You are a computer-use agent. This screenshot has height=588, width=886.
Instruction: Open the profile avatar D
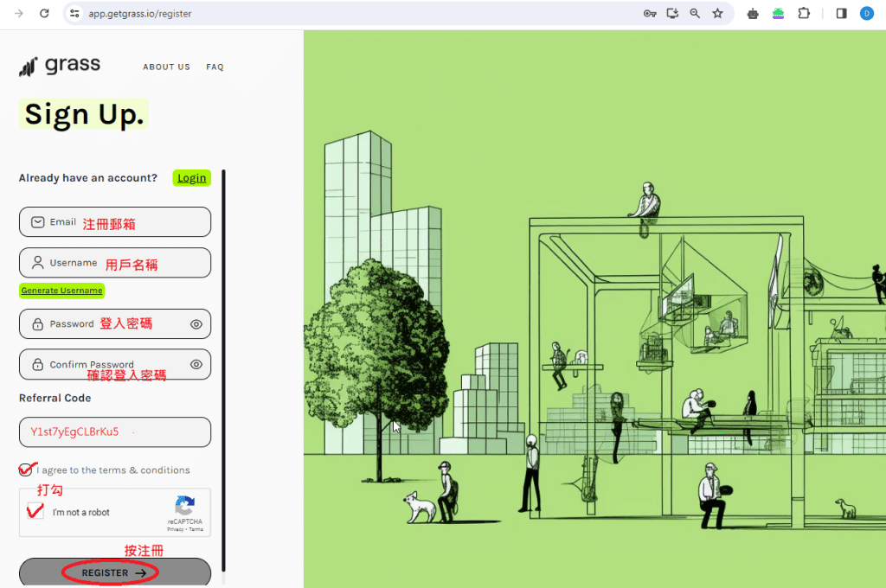[867, 14]
